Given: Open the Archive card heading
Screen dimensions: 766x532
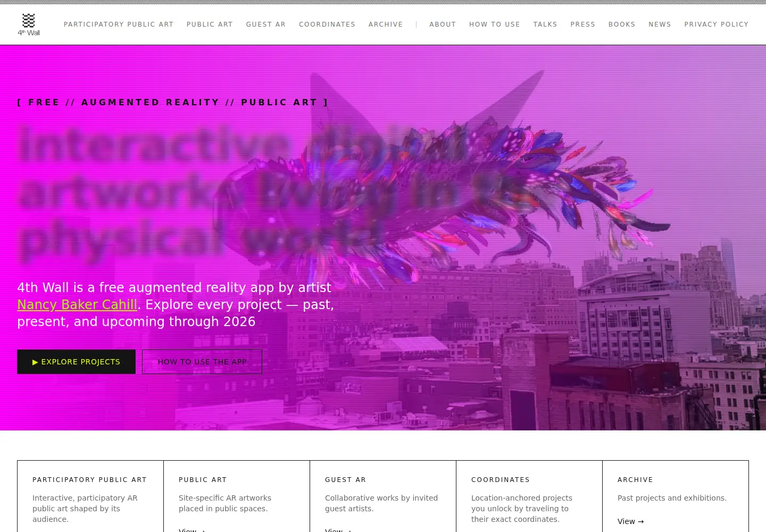Looking at the screenshot, I should click(x=635, y=480).
